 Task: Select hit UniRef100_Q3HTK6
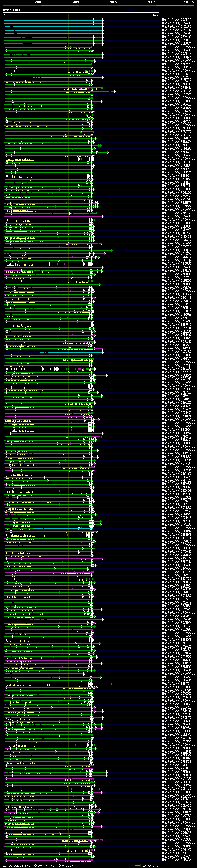tap(177, 135)
